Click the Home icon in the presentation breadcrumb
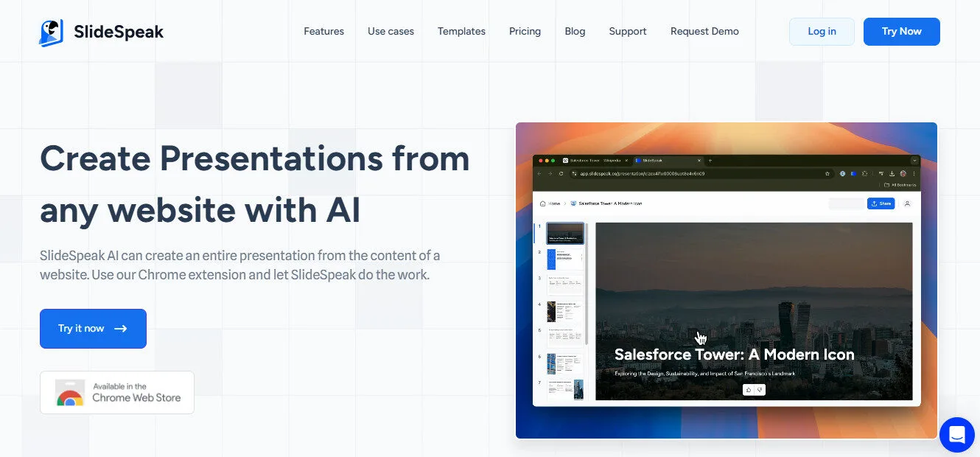The height and width of the screenshot is (457, 980). (x=542, y=203)
